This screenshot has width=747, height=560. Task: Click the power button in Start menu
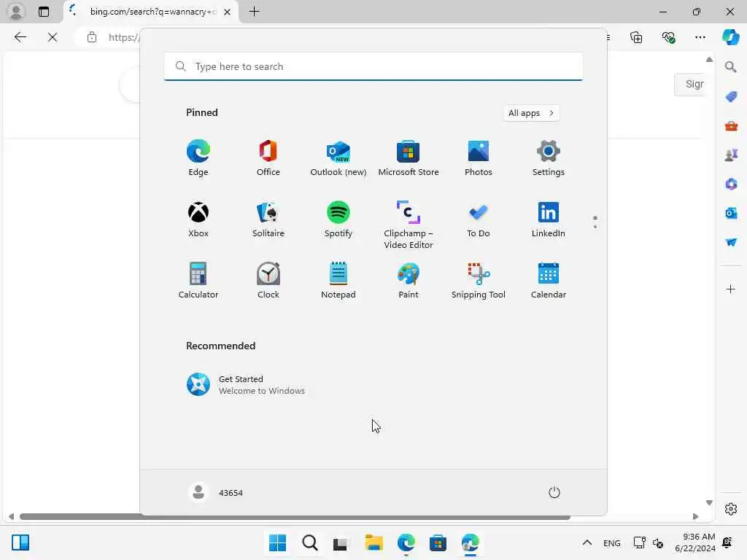pos(554,492)
